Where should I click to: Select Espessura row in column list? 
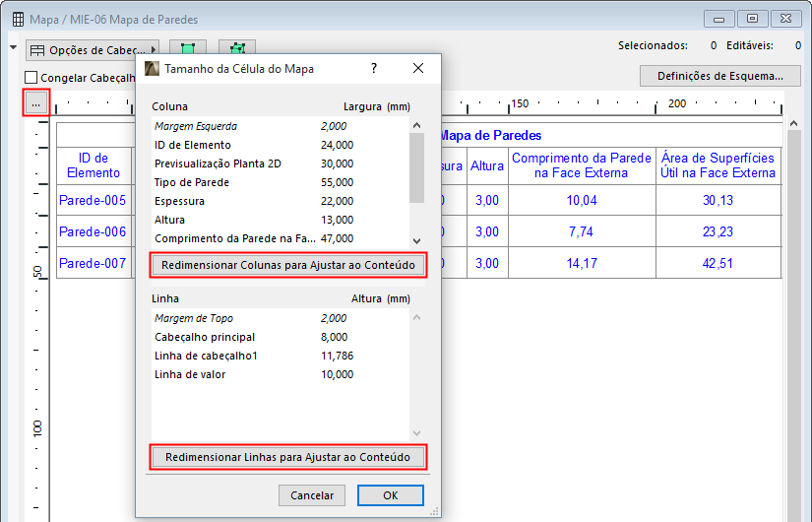(x=281, y=201)
